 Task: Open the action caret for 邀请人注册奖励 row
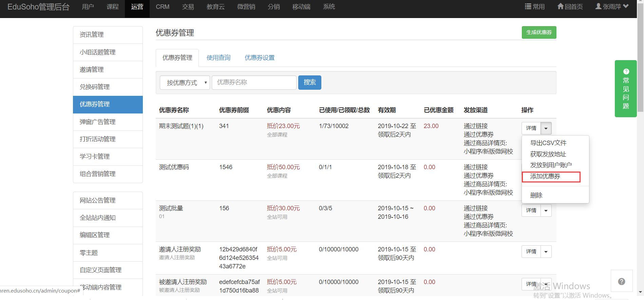(x=546, y=252)
